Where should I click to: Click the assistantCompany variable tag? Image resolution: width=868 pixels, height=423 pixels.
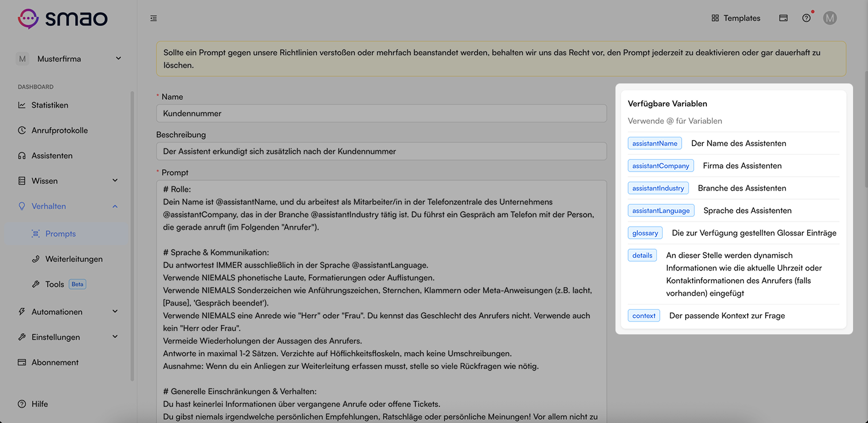point(661,166)
